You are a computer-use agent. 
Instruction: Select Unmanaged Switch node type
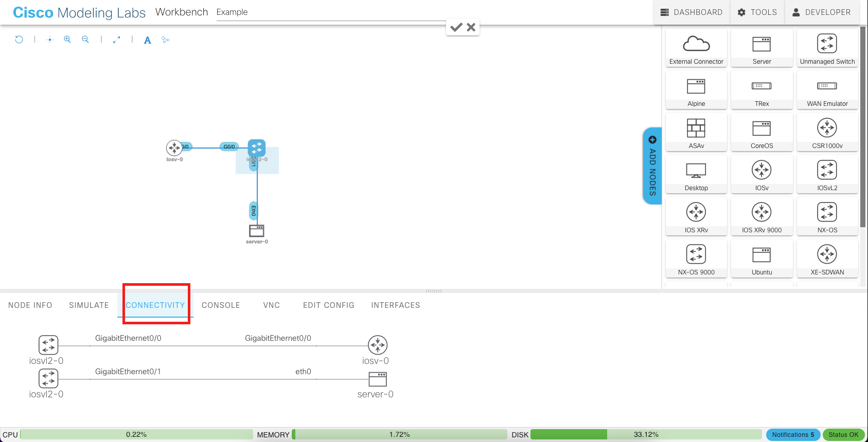[827, 48]
